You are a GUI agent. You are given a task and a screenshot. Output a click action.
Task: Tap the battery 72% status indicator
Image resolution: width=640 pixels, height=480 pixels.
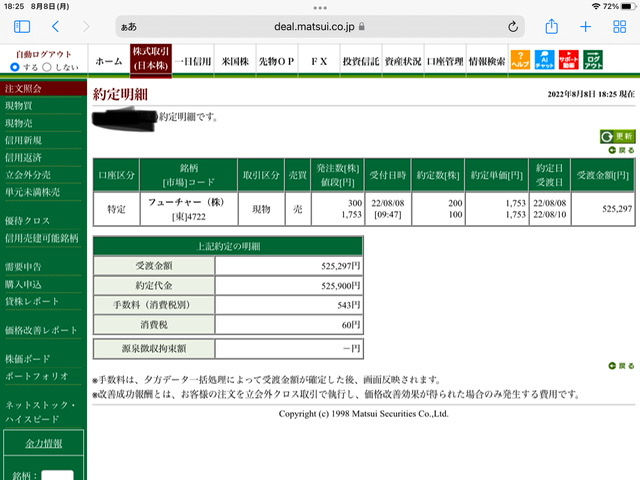(x=619, y=7)
